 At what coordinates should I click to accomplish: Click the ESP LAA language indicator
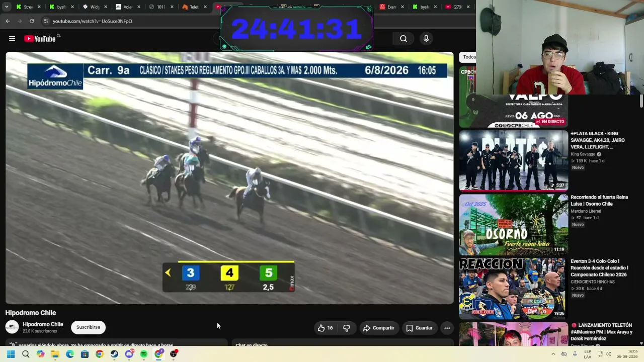pos(588,354)
